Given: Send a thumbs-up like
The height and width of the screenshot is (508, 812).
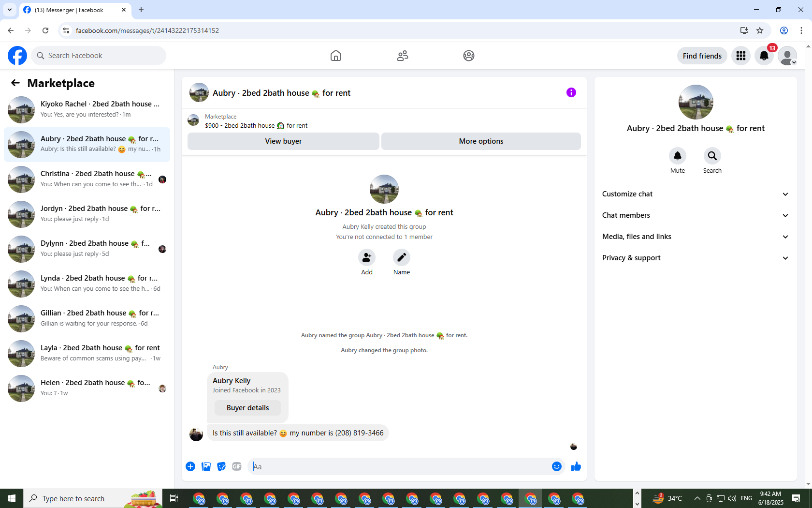Looking at the screenshot, I should 576,466.
